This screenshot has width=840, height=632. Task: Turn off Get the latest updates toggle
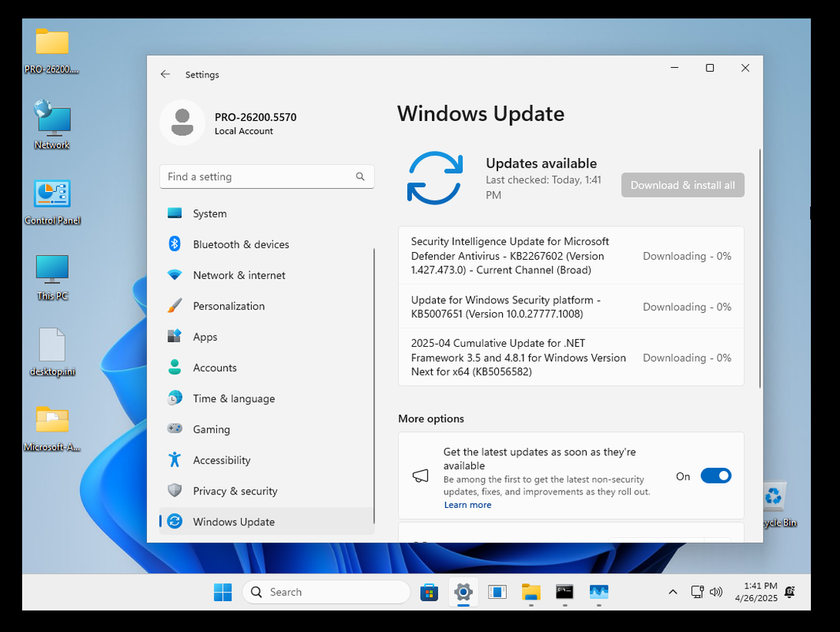[716, 476]
